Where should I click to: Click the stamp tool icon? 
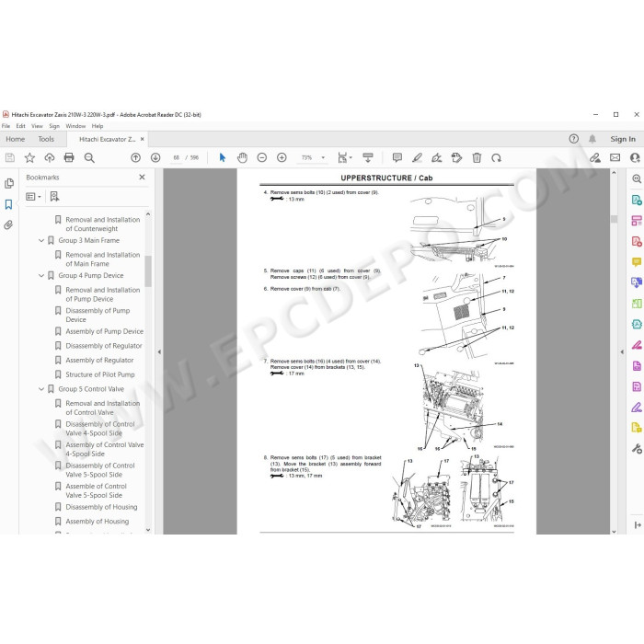(456, 157)
